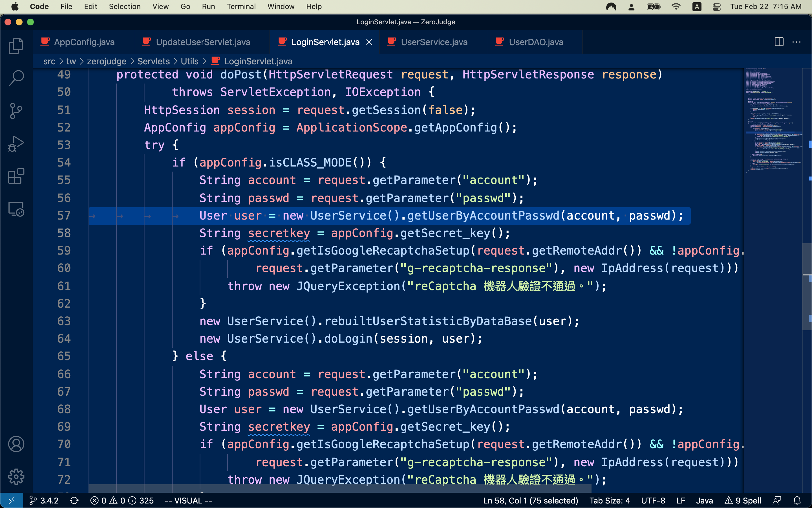812x508 pixels.
Task: Open the Run and Debug view
Action: 16,144
